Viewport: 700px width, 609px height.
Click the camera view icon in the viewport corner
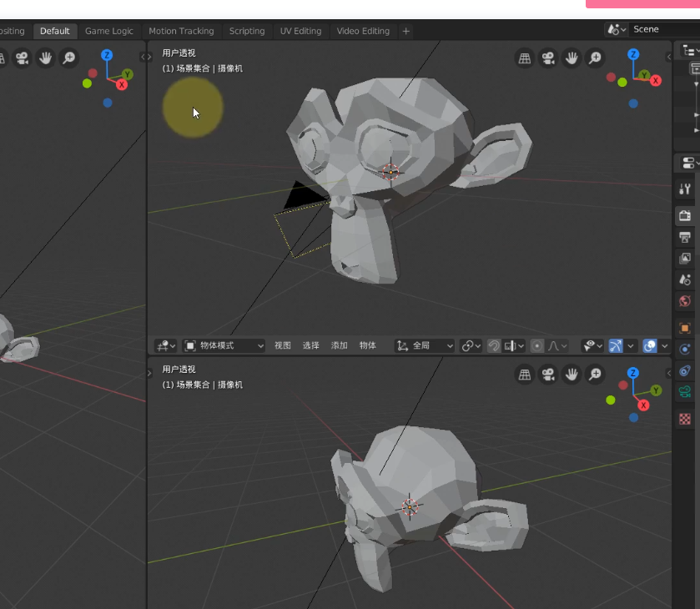pyautogui.click(x=548, y=58)
